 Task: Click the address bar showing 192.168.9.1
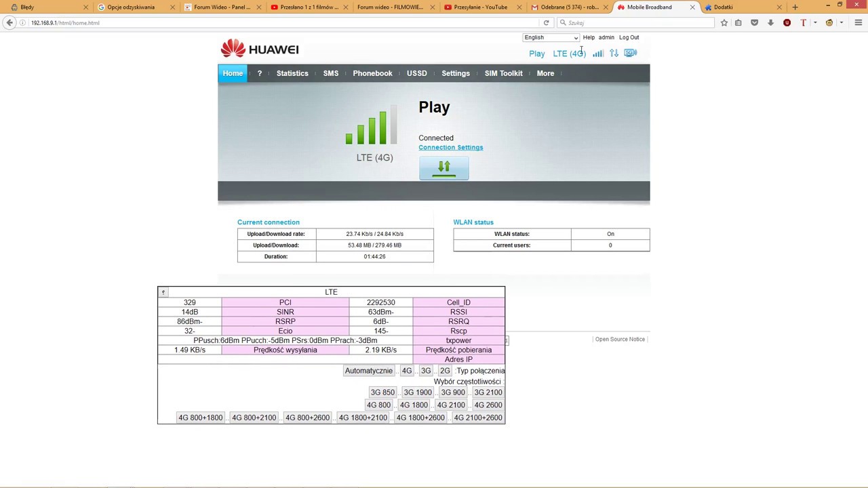[285, 22]
